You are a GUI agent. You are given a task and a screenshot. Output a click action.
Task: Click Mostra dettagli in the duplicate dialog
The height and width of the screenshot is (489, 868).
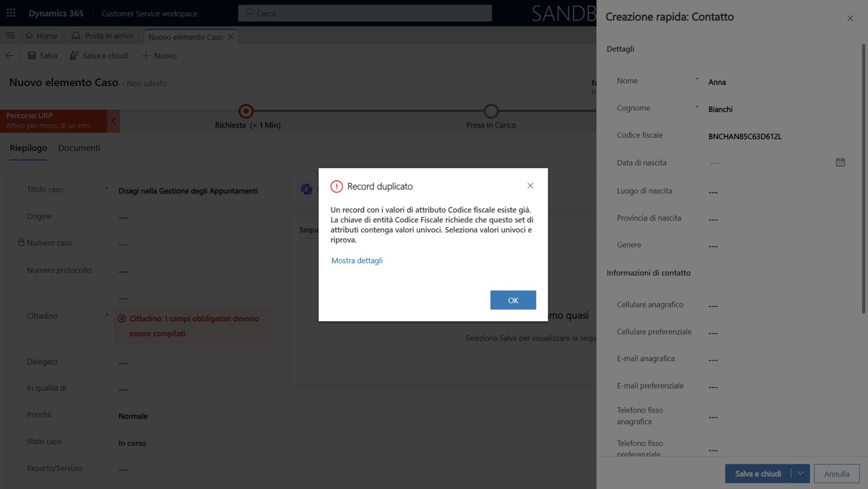(x=356, y=260)
